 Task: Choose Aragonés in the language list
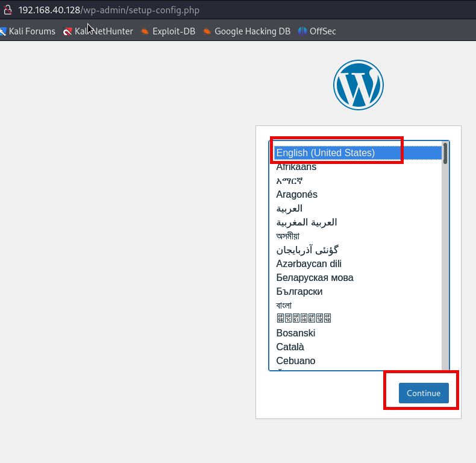coord(297,195)
